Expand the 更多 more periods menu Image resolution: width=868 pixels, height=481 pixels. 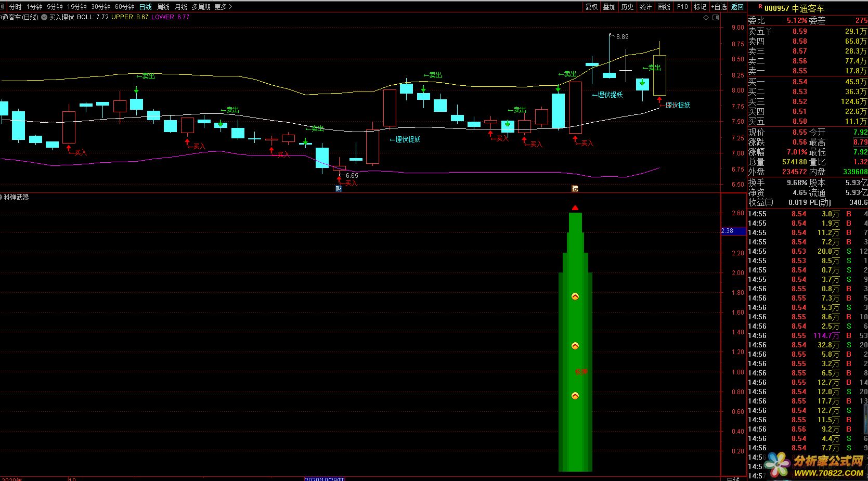pyautogui.click(x=223, y=7)
